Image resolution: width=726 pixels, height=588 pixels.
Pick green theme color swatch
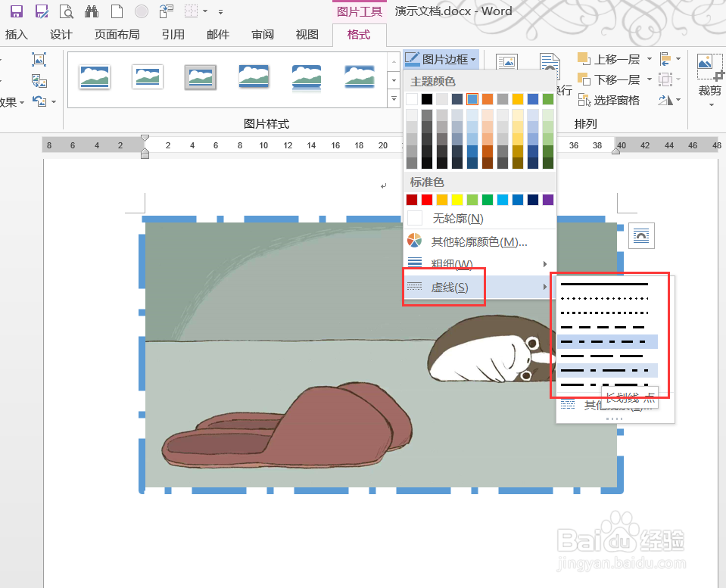548,99
